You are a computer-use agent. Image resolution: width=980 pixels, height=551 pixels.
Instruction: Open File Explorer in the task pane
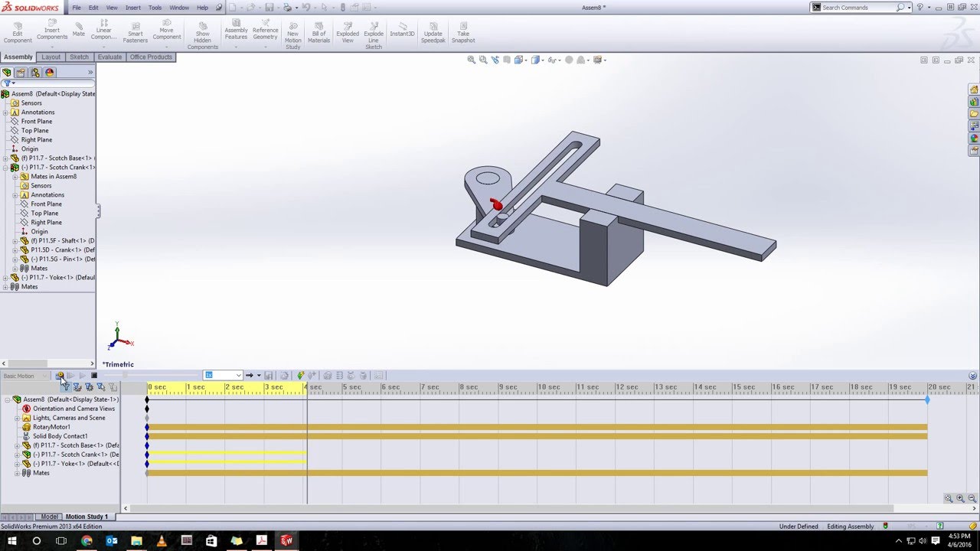[x=974, y=114]
